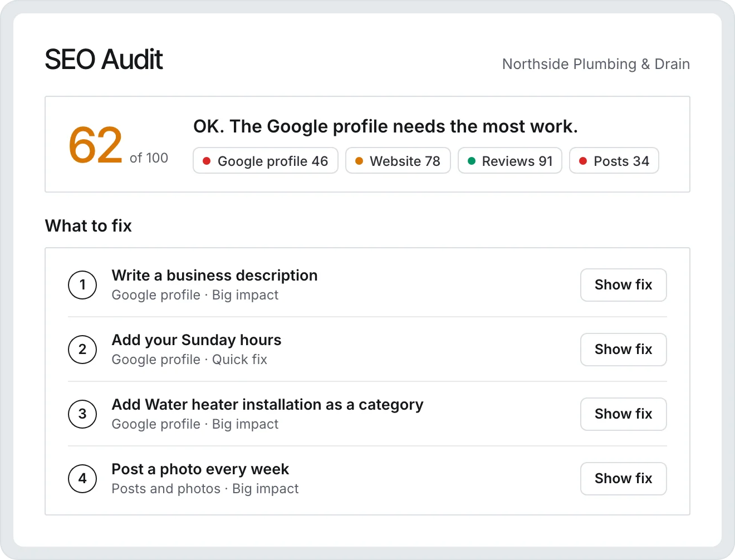
Task: Click the 'of 100' label
Action: pyautogui.click(x=149, y=158)
